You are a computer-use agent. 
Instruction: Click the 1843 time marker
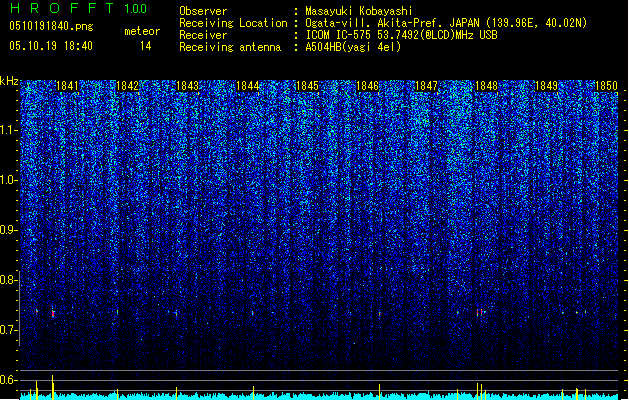[x=187, y=86]
